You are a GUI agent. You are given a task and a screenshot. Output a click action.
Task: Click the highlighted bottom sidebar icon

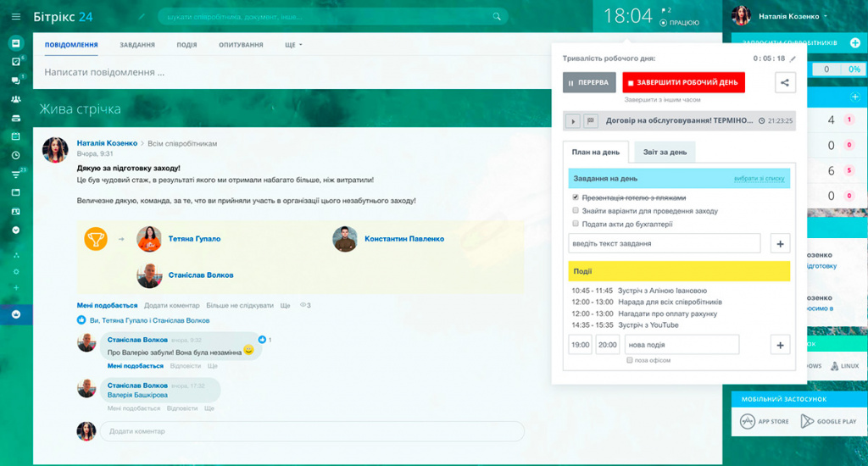coord(15,314)
